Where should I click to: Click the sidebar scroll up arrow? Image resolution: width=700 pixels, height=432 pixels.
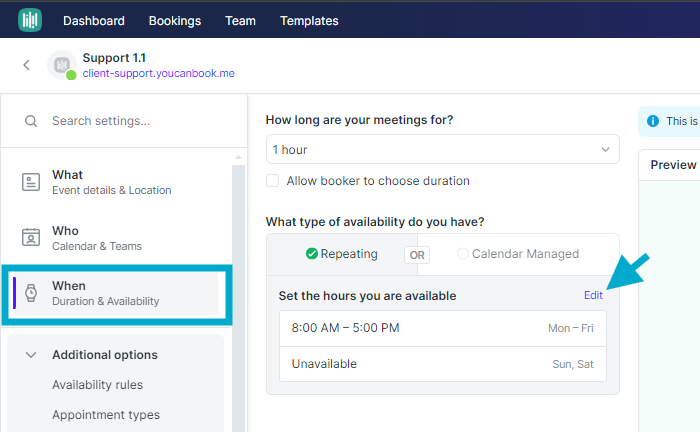(x=238, y=157)
